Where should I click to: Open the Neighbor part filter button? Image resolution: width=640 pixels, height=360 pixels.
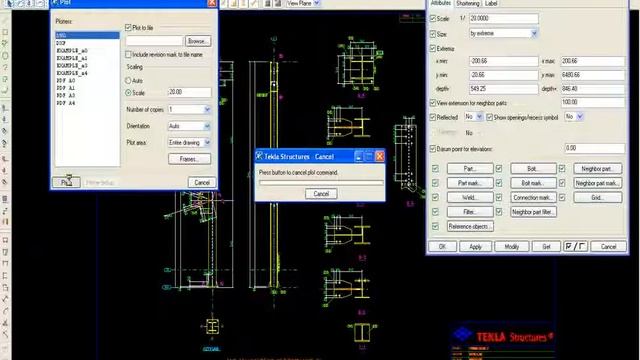pos(533,212)
